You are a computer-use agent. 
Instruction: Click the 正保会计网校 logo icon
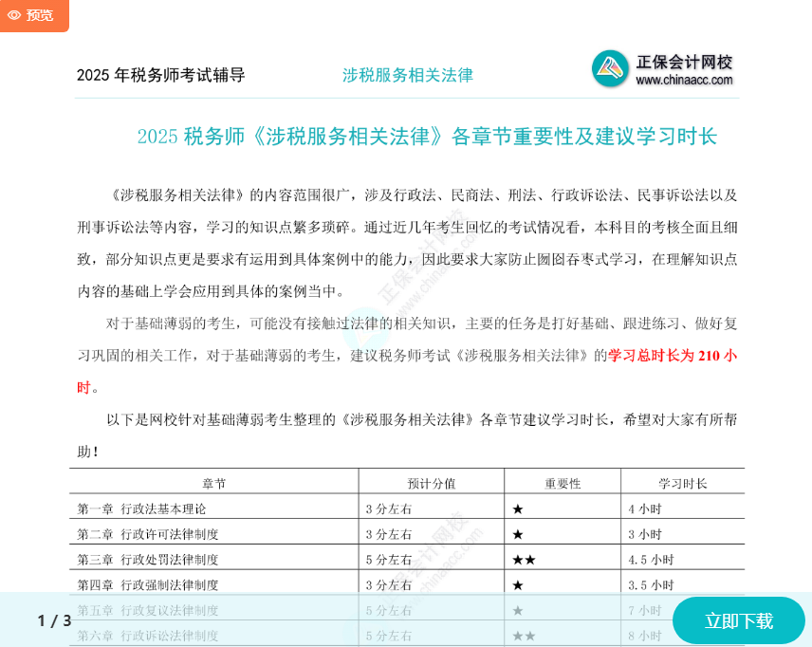coord(610,68)
